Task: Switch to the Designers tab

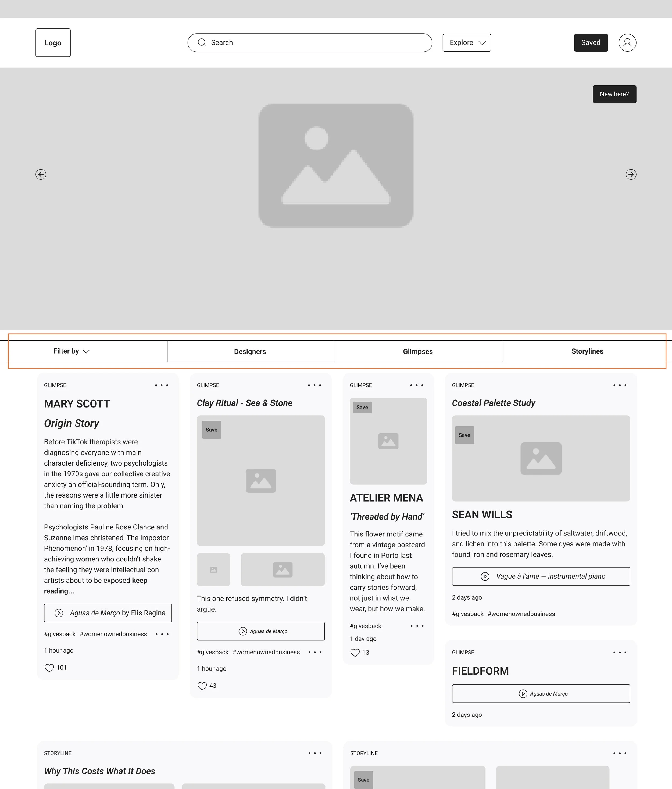Action: 250,351
